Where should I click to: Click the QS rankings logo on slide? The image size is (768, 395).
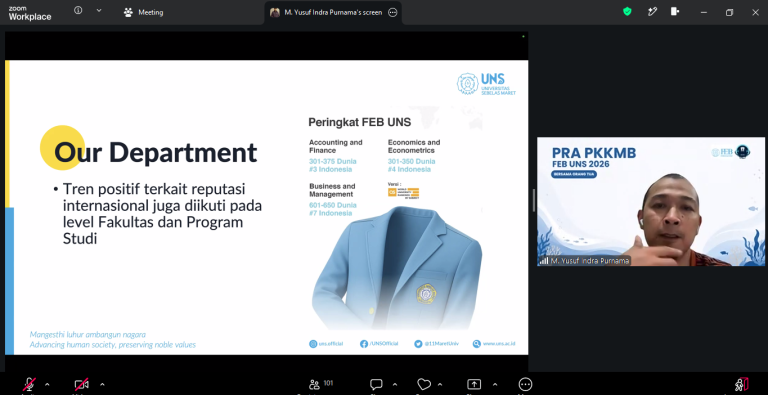[403, 193]
